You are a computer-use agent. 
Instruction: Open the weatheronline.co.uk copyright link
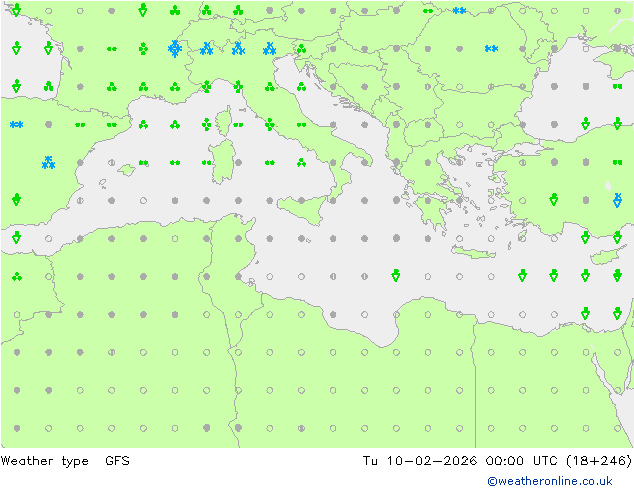click(550, 481)
